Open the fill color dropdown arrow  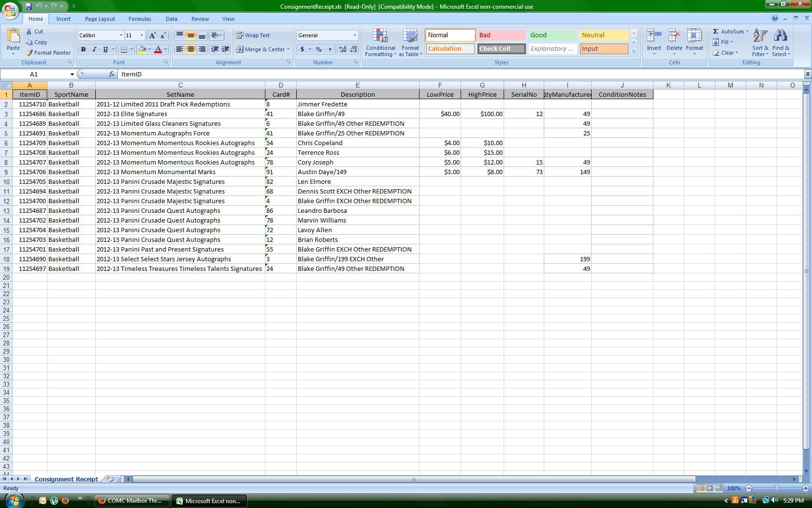[149, 49]
